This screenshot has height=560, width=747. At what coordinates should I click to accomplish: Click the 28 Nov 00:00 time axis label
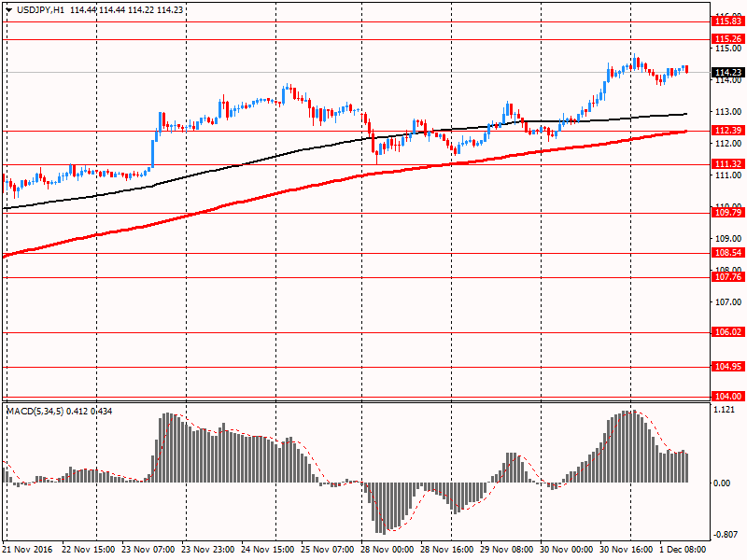click(x=387, y=549)
